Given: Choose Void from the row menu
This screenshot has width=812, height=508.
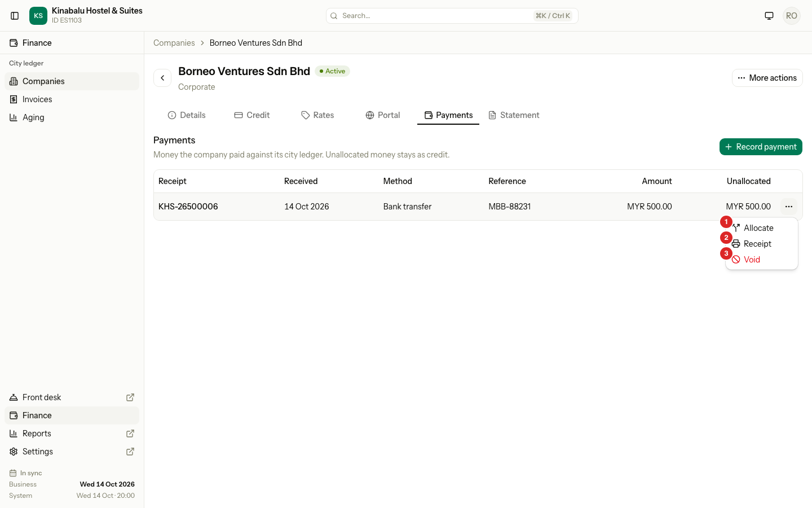Looking at the screenshot, I should point(762,260).
